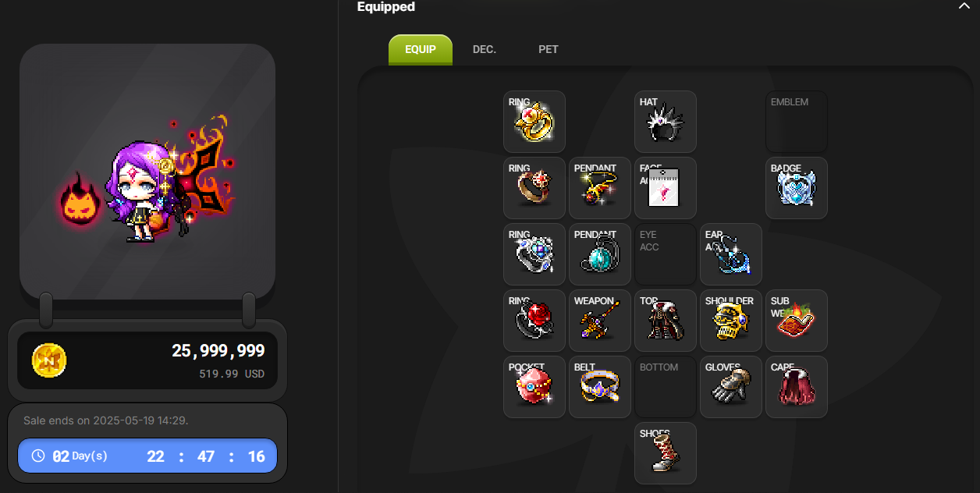The image size is (980, 493).
Task: View the golden Shoulder armor item
Action: (731, 321)
